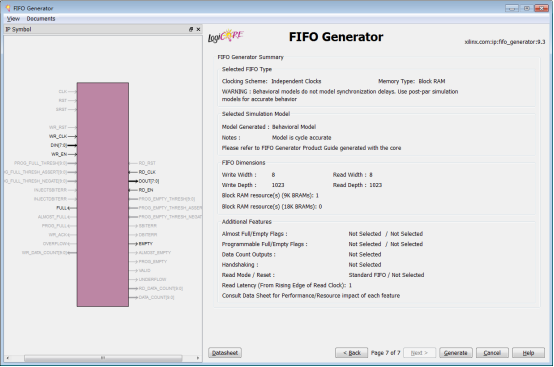Click the pink FIFO block symbol
Image resolution: width=554 pixels, height=367 pixels.
(103, 194)
